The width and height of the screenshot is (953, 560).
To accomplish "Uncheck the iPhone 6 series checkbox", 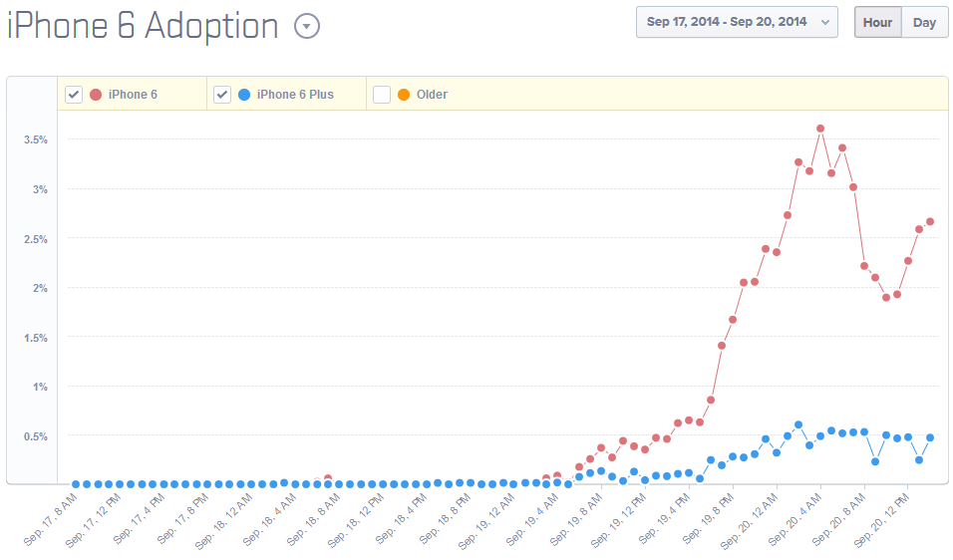I will click(74, 95).
